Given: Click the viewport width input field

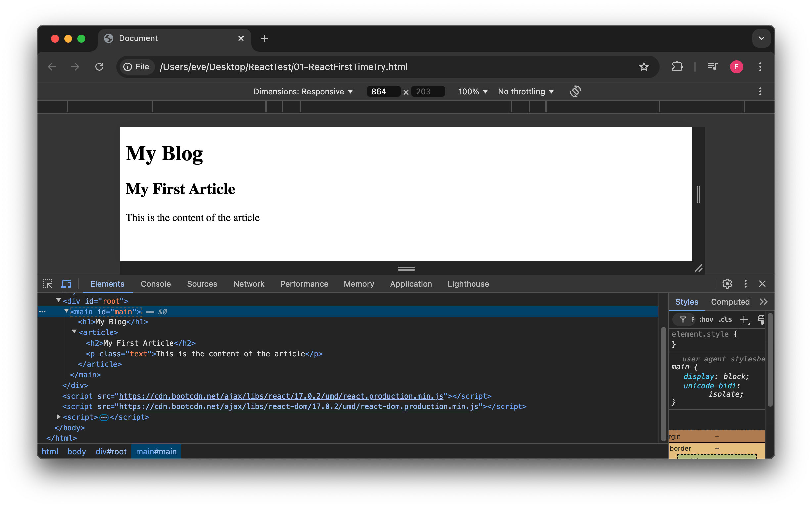Looking at the screenshot, I should (383, 91).
